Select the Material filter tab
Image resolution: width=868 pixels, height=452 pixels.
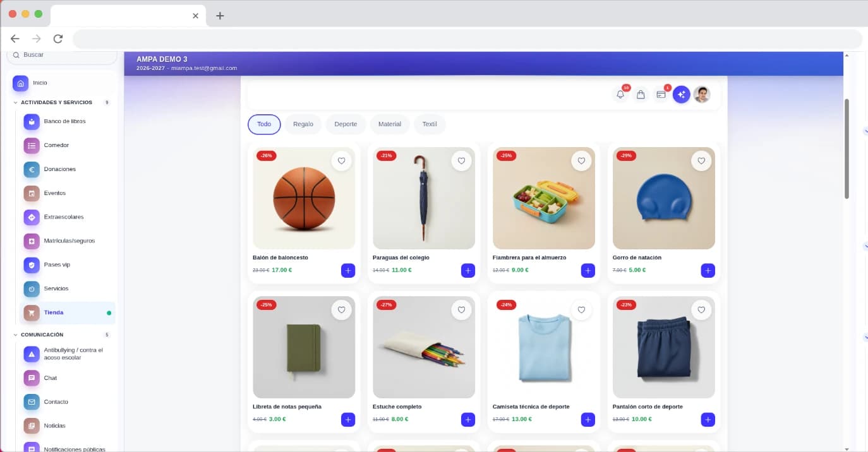[x=390, y=124]
